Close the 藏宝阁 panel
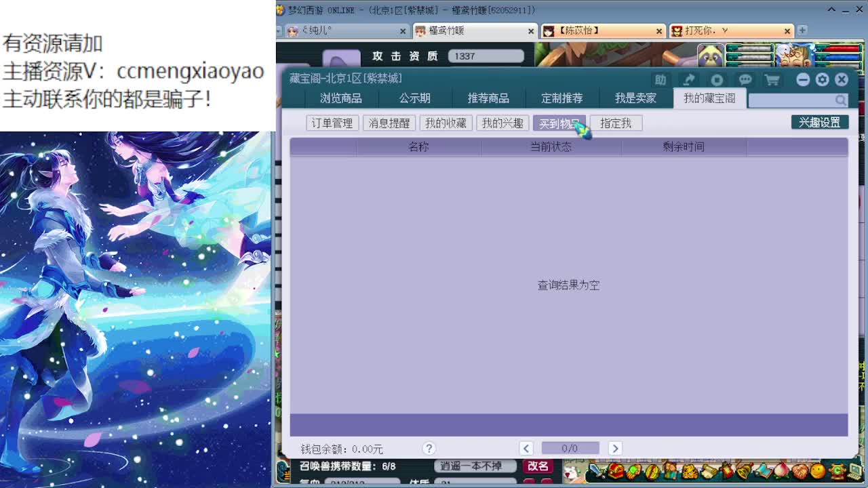Viewport: 868px width, 488px height. pyautogui.click(x=842, y=79)
